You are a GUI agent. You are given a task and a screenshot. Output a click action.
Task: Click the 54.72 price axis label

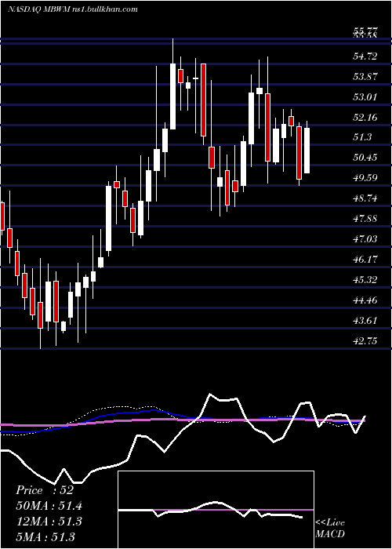[x=365, y=56]
